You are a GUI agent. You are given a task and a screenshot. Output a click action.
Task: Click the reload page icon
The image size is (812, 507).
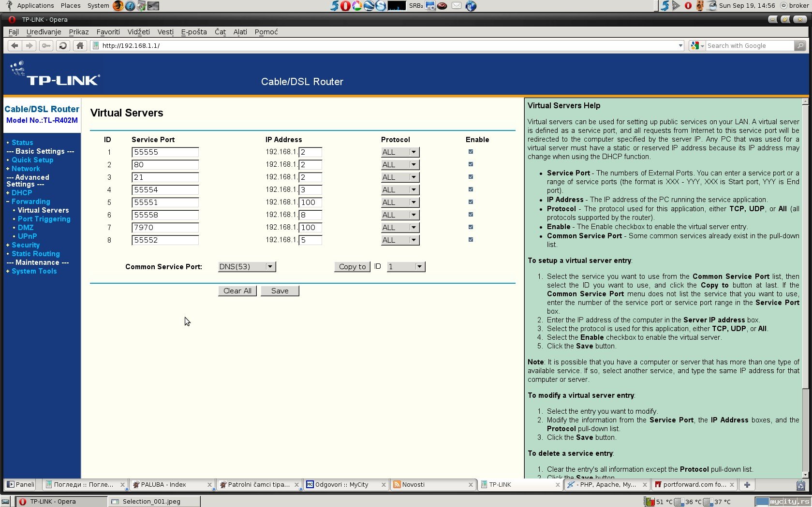(x=63, y=45)
